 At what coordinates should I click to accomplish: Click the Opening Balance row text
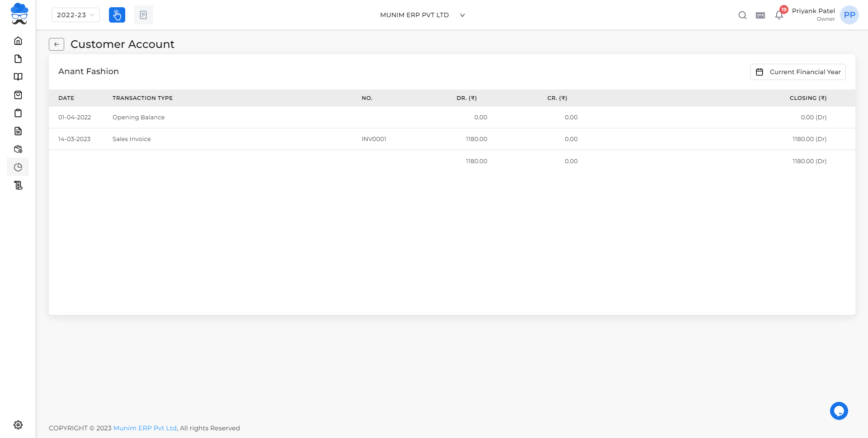click(138, 118)
